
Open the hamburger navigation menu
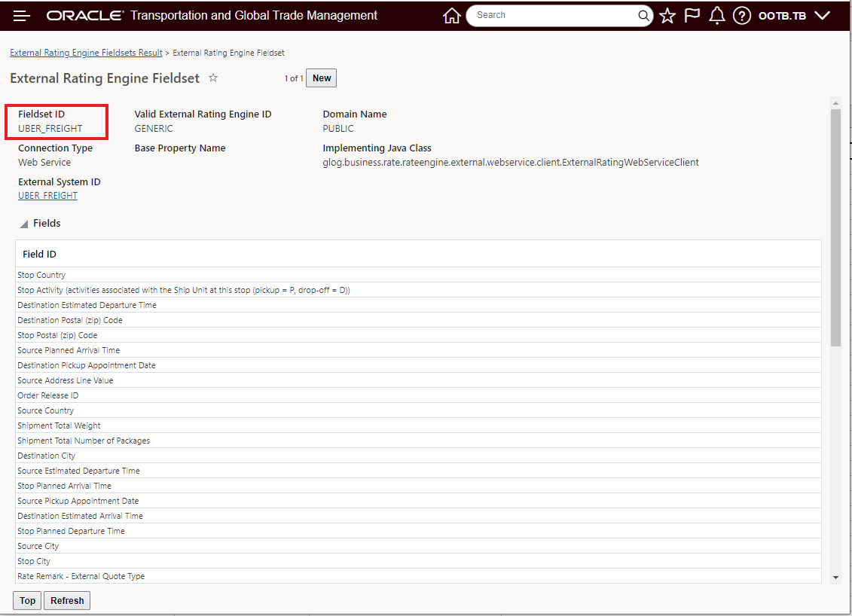point(22,16)
